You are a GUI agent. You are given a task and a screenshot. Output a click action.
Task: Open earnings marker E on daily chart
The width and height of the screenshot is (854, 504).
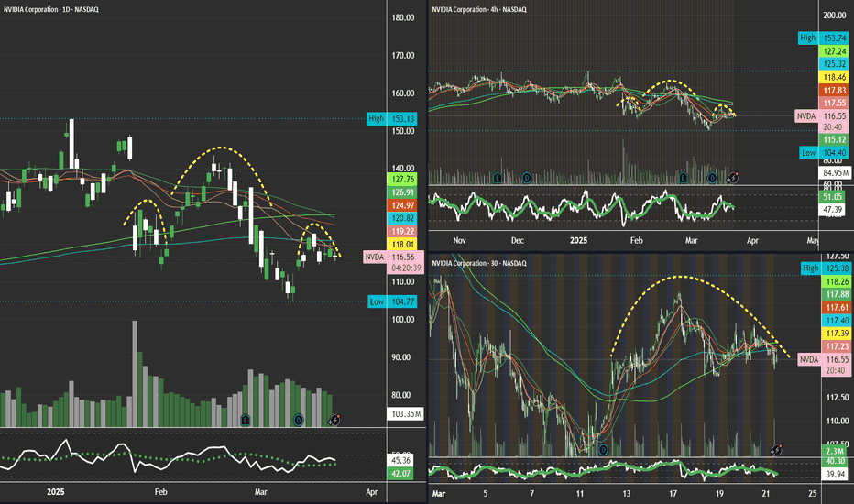[246, 420]
